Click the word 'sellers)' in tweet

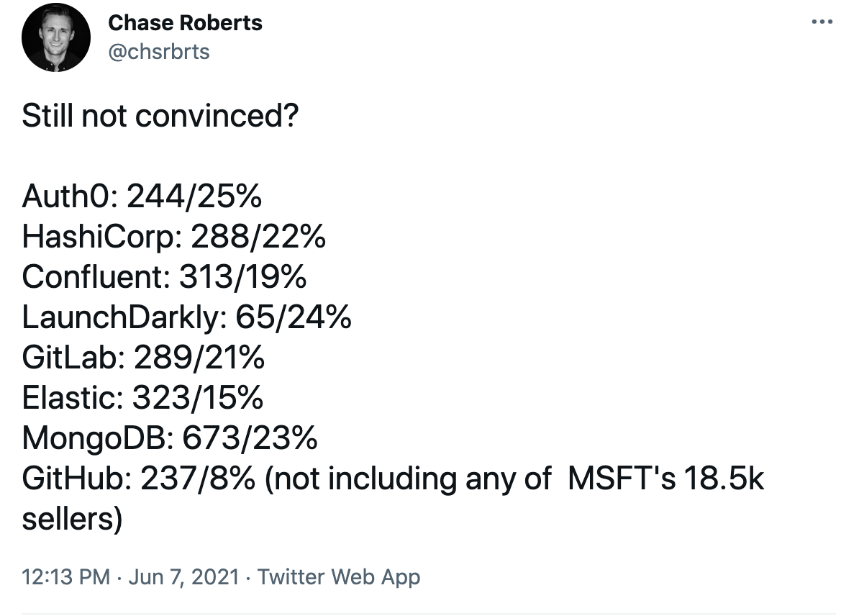(x=72, y=519)
